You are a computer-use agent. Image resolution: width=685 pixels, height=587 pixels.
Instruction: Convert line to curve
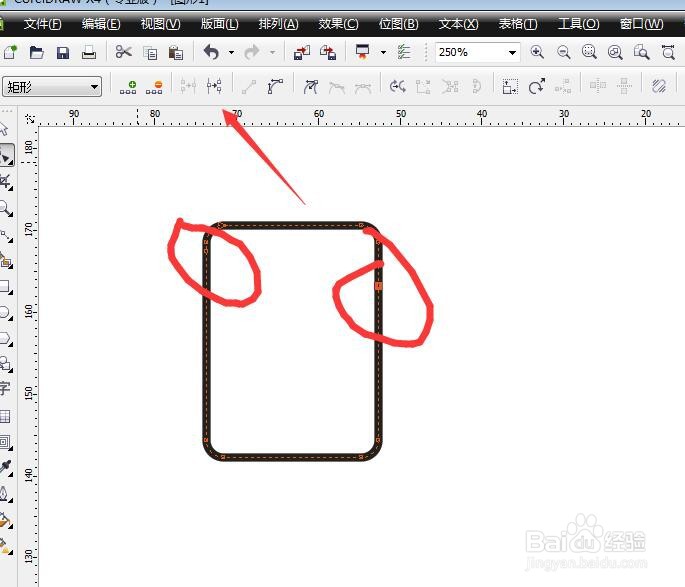275,86
